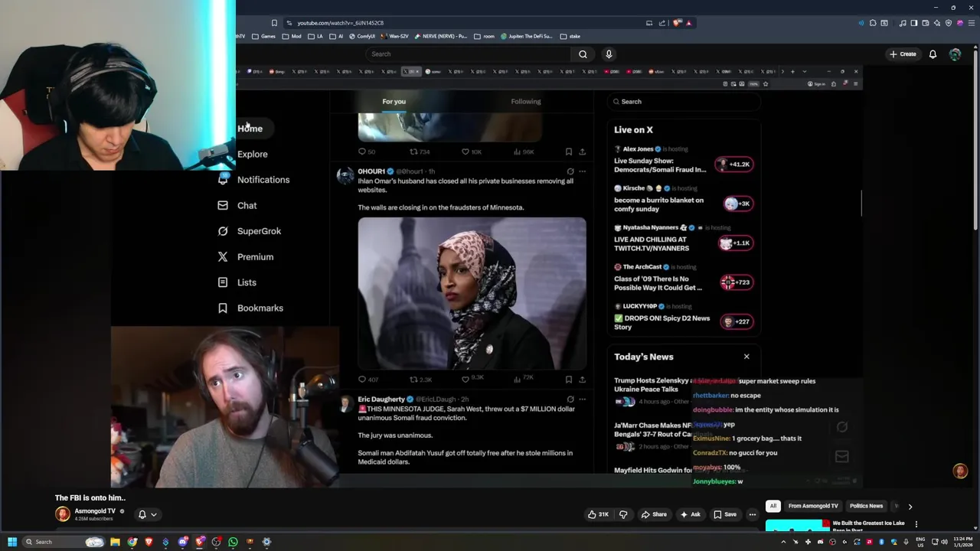Open Premium in the X sidebar
Image resolution: width=980 pixels, height=551 pixels.
(x=246, y=257)
